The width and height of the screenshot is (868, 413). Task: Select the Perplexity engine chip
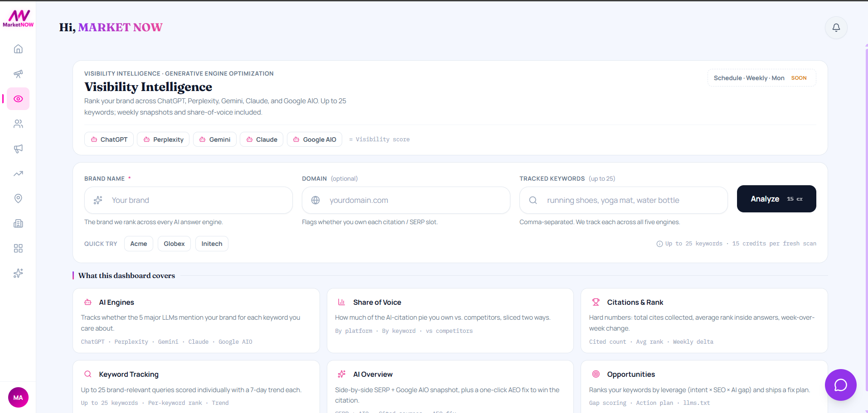coord(163,139)
